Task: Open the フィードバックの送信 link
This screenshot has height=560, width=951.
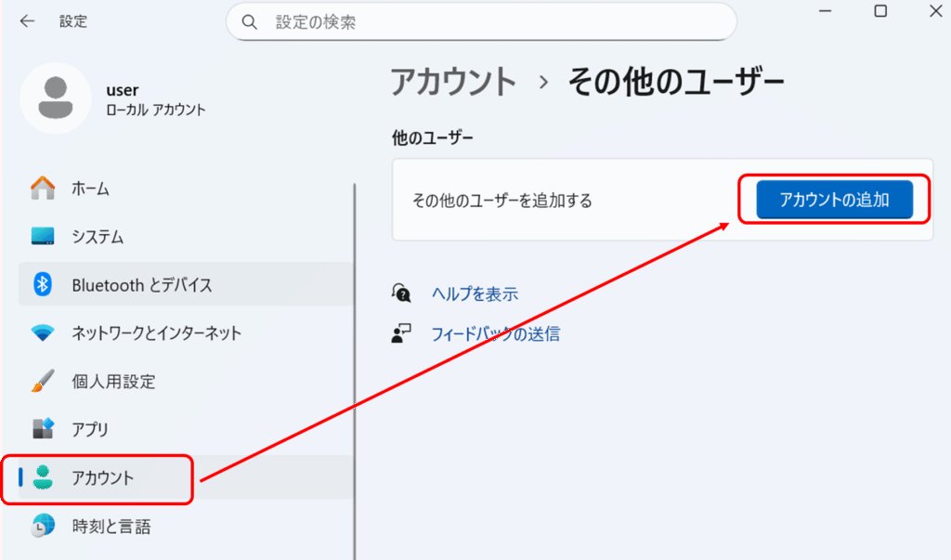Action: [x=495, y=334]
